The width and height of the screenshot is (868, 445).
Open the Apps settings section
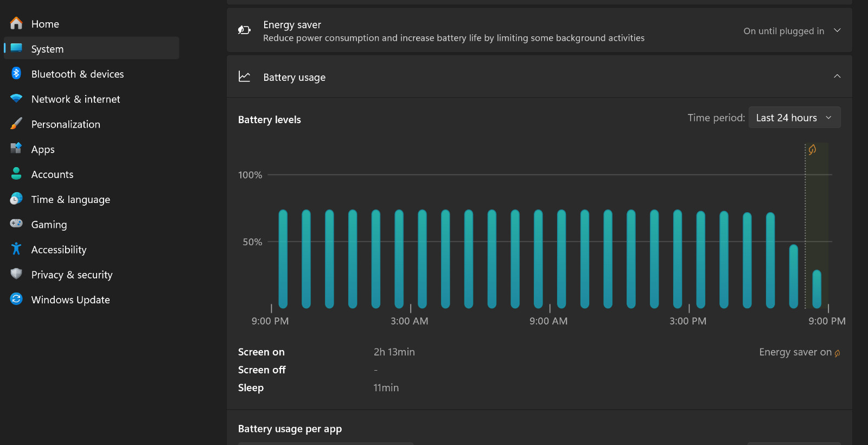[x=91, y=149]
